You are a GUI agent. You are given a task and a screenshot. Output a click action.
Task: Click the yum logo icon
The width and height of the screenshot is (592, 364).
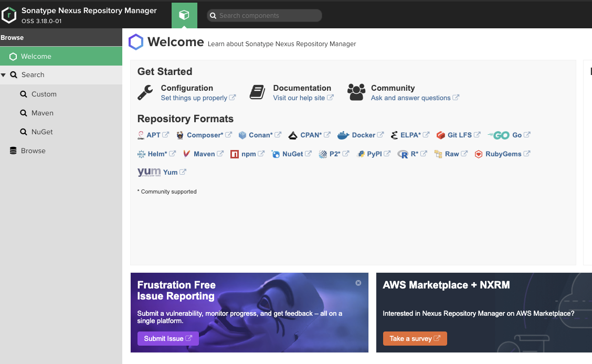149,173
